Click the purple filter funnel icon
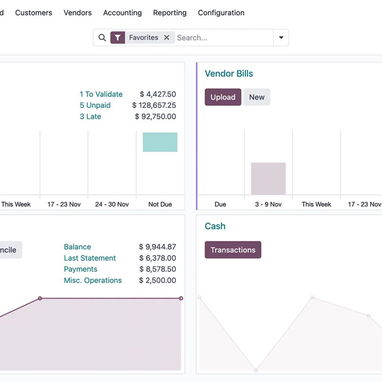The image size is (382, 382). (118, 38)
